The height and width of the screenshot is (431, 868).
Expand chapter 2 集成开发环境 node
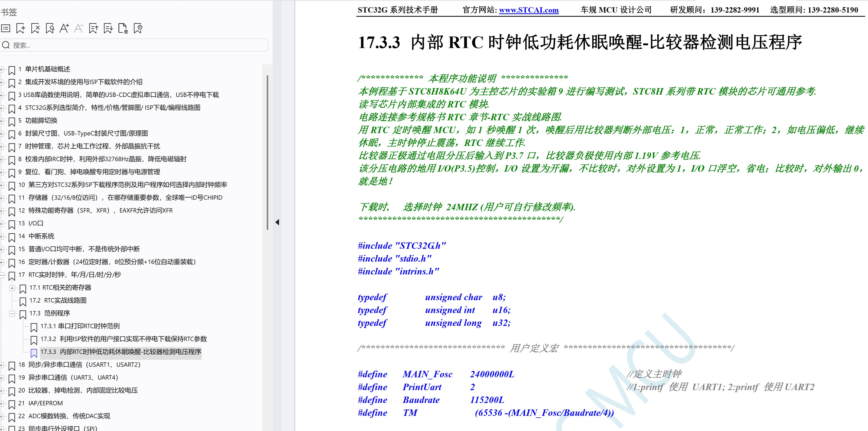point(1,82)
